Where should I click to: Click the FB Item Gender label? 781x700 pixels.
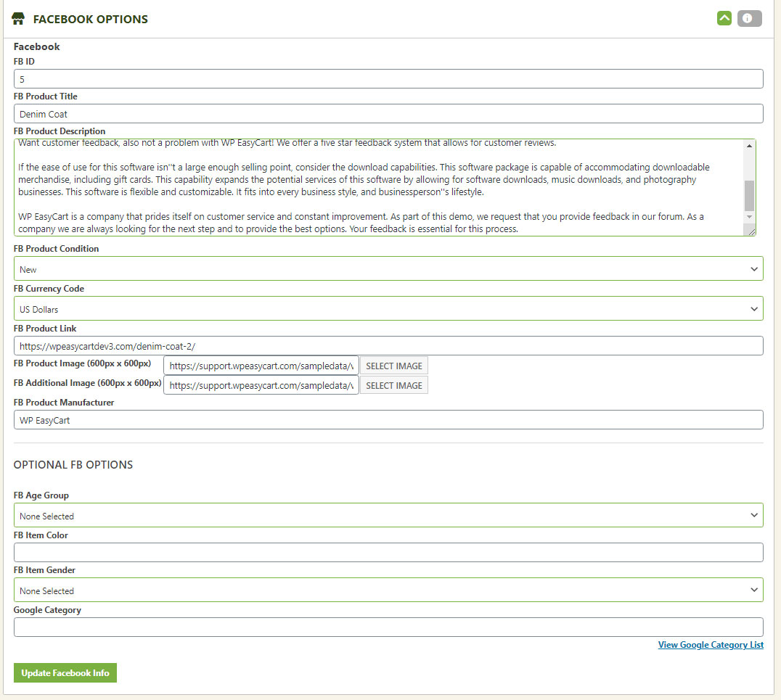pos(44,570)
